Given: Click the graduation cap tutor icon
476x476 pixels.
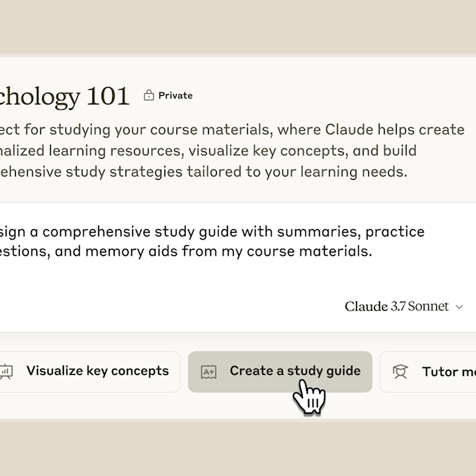Looking at the screenshot, I should pos(400,372).
